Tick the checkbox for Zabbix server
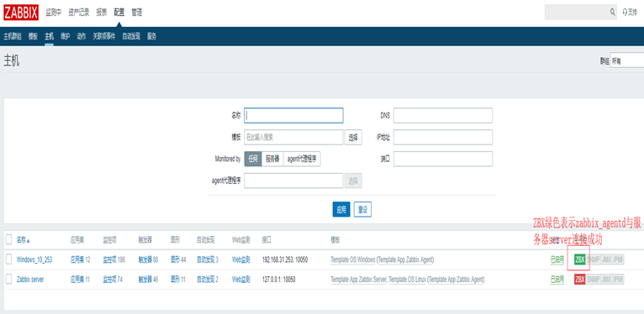 [x=9, y=280]
